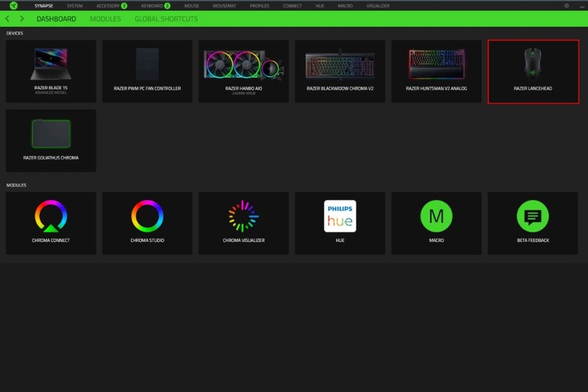Open the Synapse tab
588x392 pixels.
[x=43, y=6]
